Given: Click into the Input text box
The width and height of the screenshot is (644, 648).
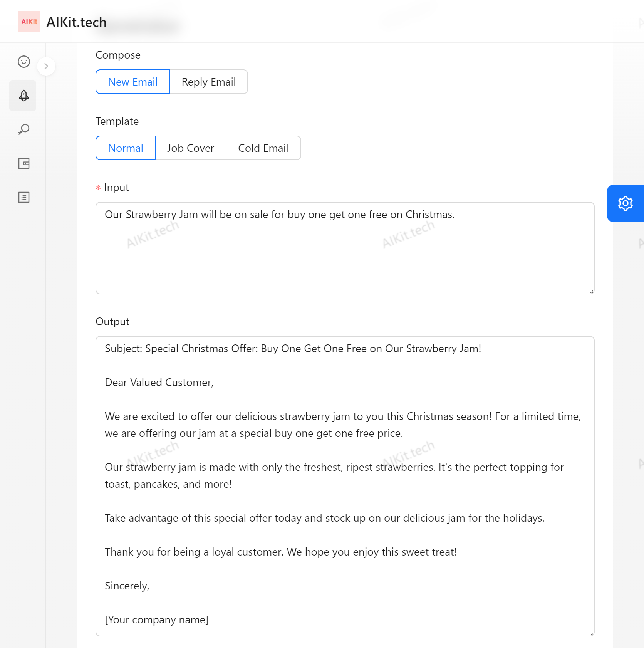Looking at the screenshot, I should pyautogui.click(x=345, y=254).
